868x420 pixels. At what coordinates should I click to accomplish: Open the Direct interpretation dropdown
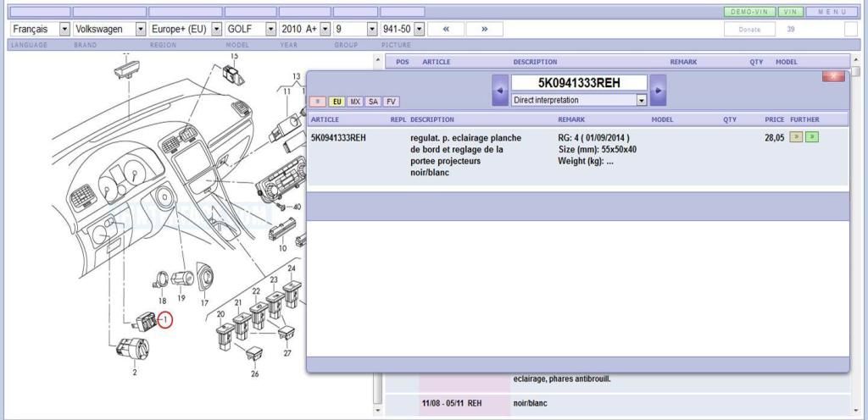579,100
